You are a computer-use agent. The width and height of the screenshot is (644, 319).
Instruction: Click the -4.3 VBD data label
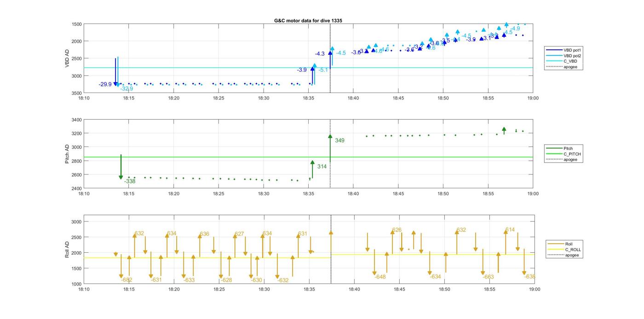click(x=320, y=54)
